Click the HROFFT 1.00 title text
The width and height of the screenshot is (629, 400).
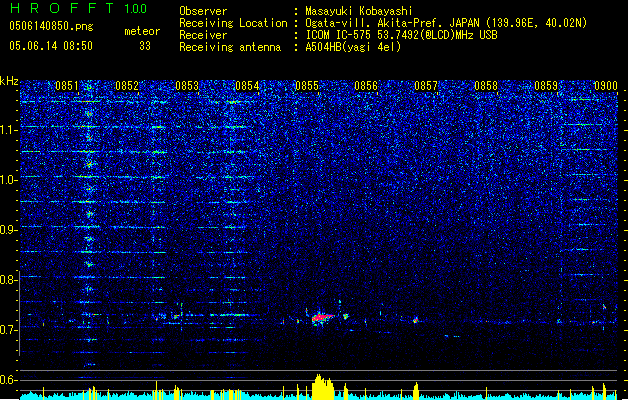pos(78,8)
